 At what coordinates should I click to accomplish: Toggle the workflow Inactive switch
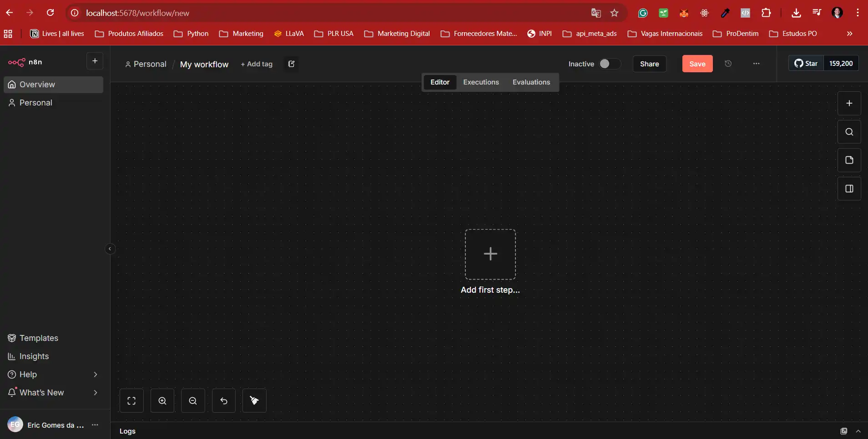click(609, 64)
